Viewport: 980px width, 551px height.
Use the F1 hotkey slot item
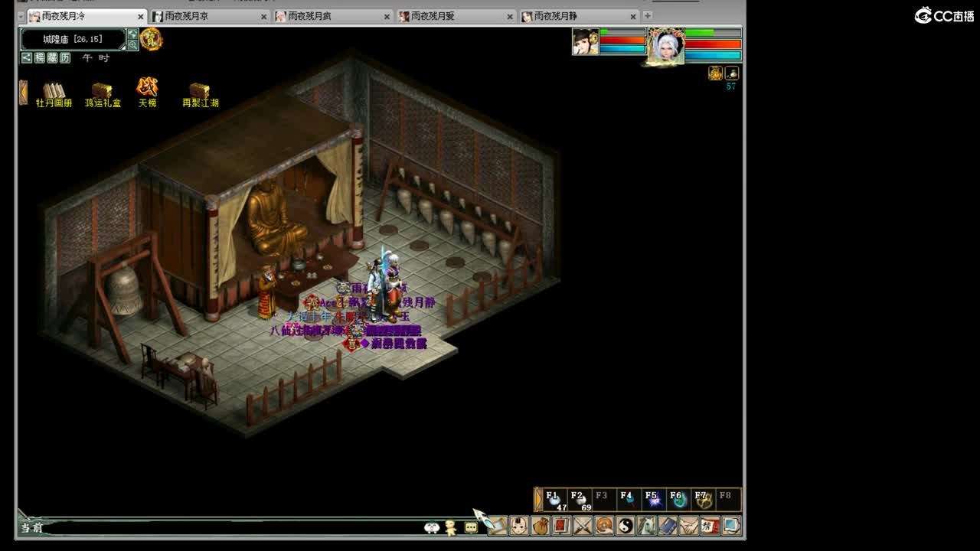(555, 500)
